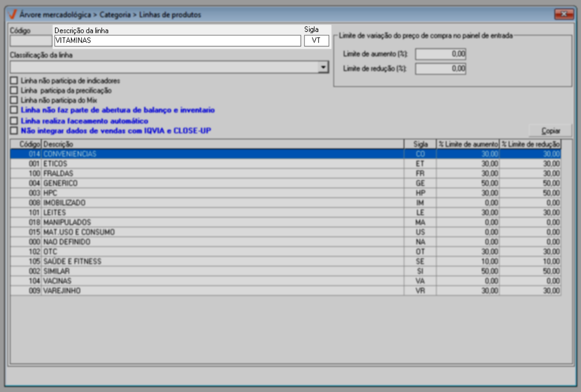This screenshot has width=581, height=392.
Task: Select the IMOBILIZADO row
Action: pyautogui.click(x=285, y=203)
